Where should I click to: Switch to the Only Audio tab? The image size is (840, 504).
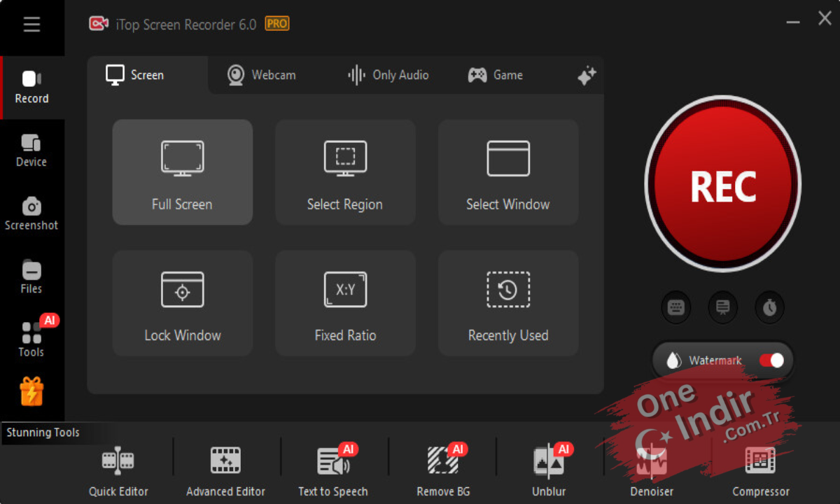[388, 75]
